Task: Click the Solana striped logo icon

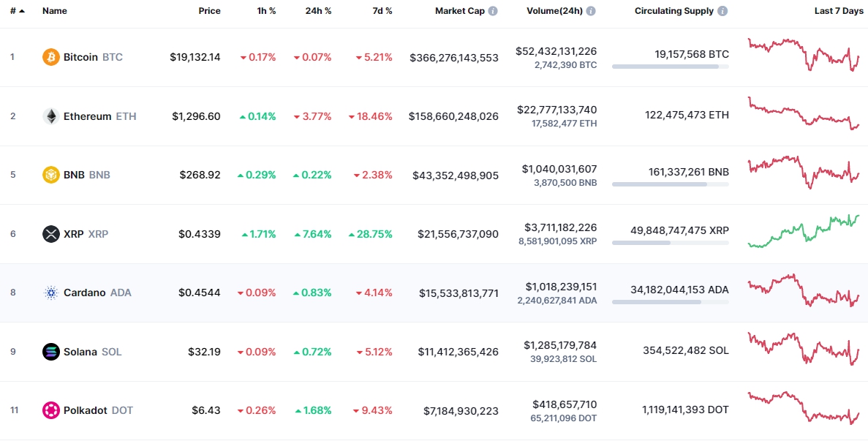Action: pyautogui.click(x=51, y=352)
